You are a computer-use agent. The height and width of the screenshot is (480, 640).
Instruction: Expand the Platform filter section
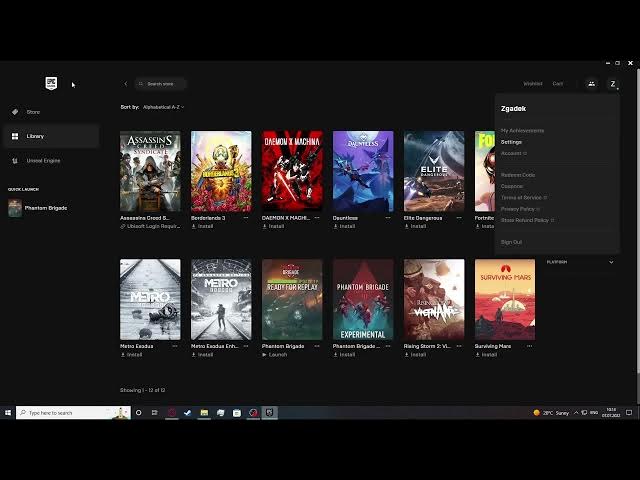click(x=580, y=262)
